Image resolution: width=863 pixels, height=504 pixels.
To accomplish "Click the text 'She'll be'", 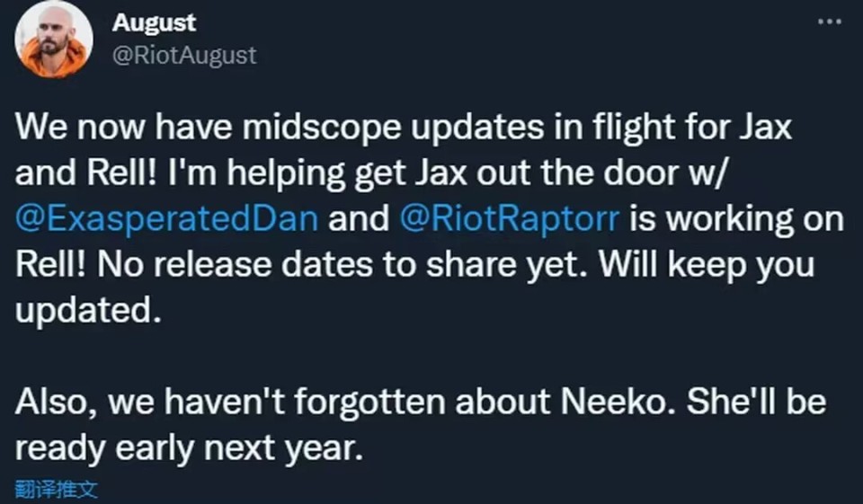I will coord(755,402).
